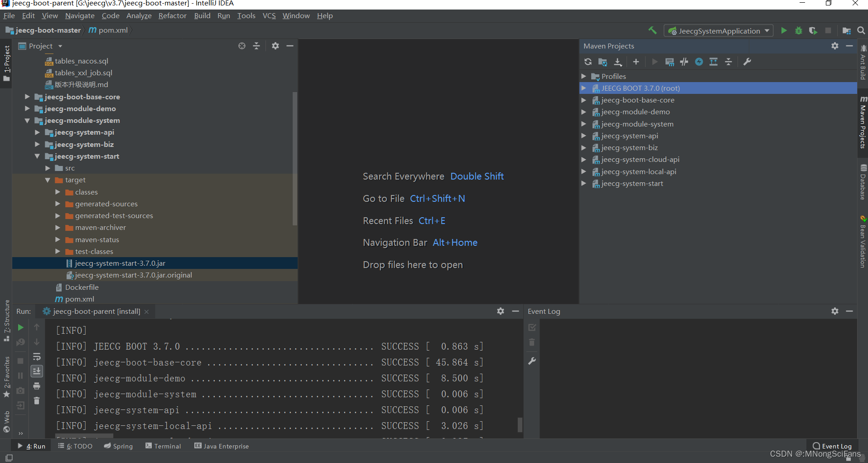Open the 6: TODO tool window tab

coord(75,446)
